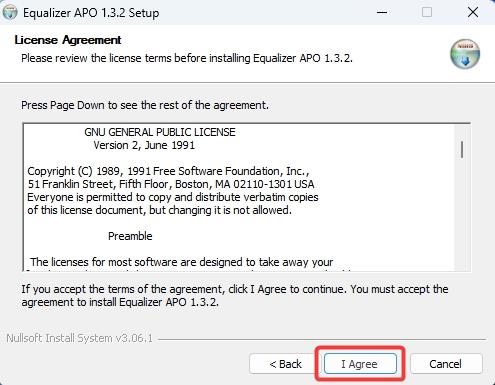Click the GNU GENERAL PUBLIC LICENSE heading
Viewport: 495px width, 385px height.
coord(160,132)
